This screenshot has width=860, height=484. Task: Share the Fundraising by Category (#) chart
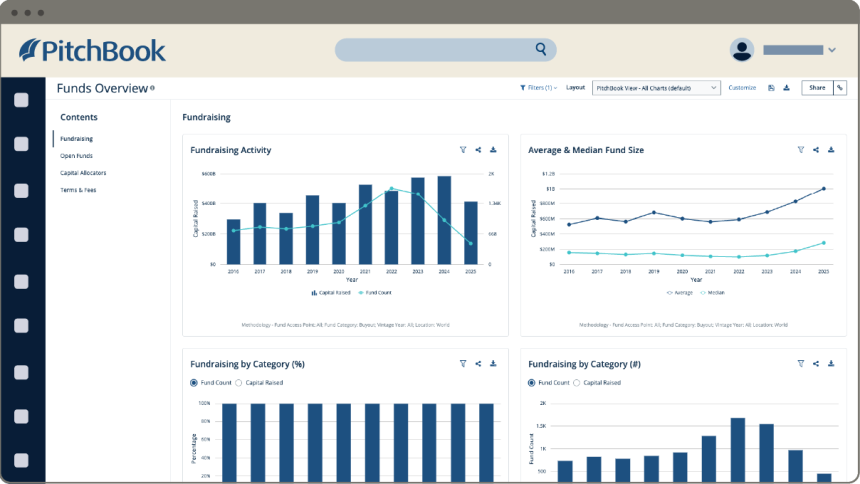coord(816,364)
